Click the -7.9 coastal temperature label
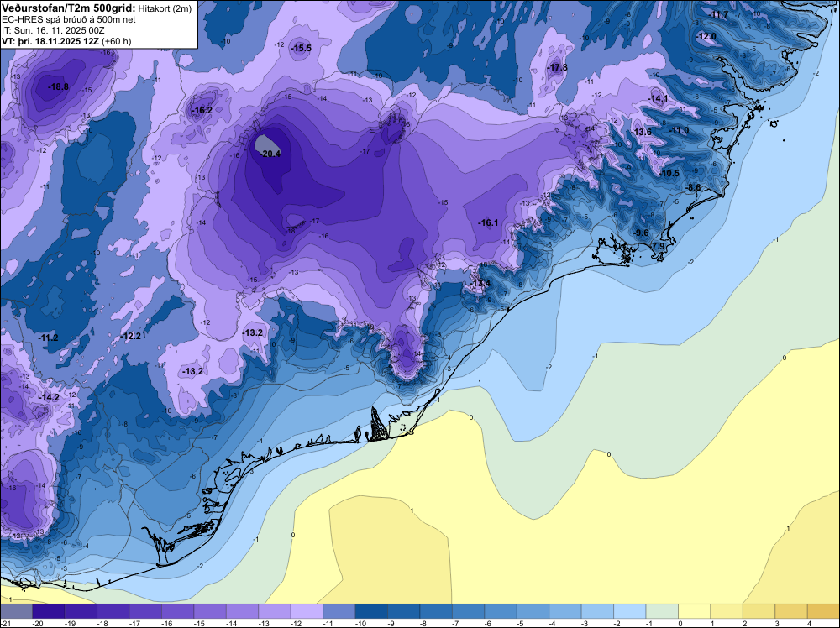This screenshot has width=840, height=628. [x=658, y=246]
